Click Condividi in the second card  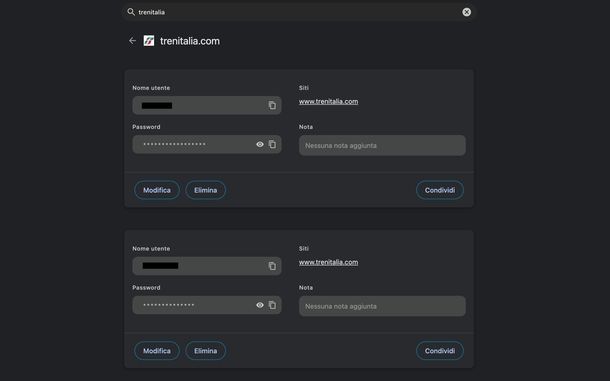coord(440,351)
